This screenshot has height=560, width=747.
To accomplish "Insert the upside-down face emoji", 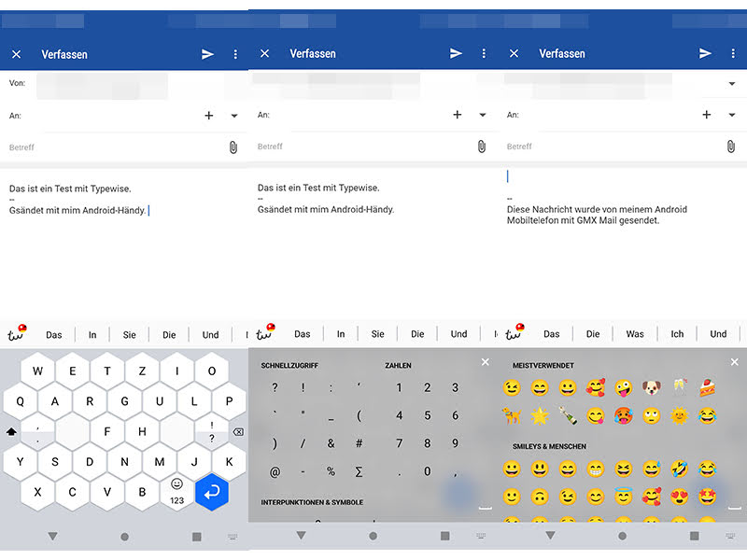I will point(540,497).
